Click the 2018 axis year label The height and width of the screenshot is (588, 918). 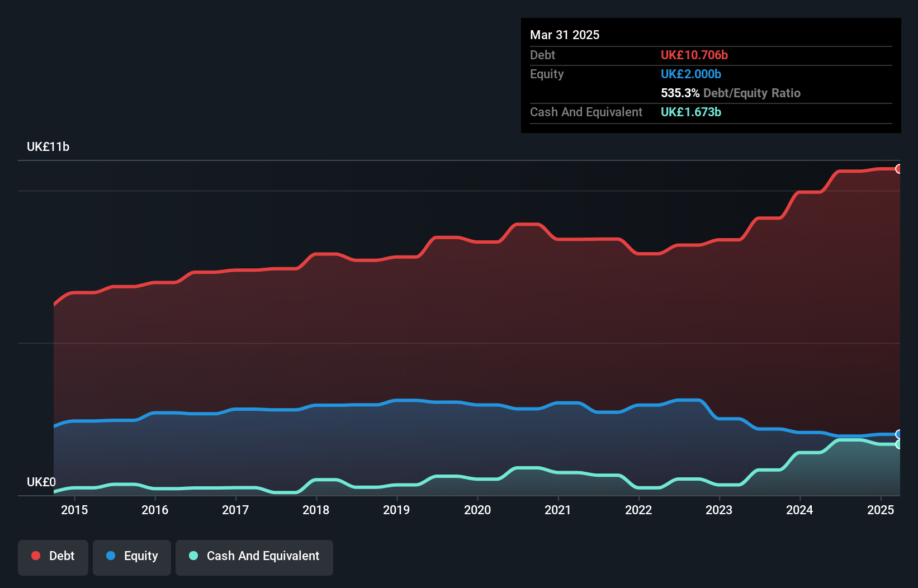click(x=316, y=510)
